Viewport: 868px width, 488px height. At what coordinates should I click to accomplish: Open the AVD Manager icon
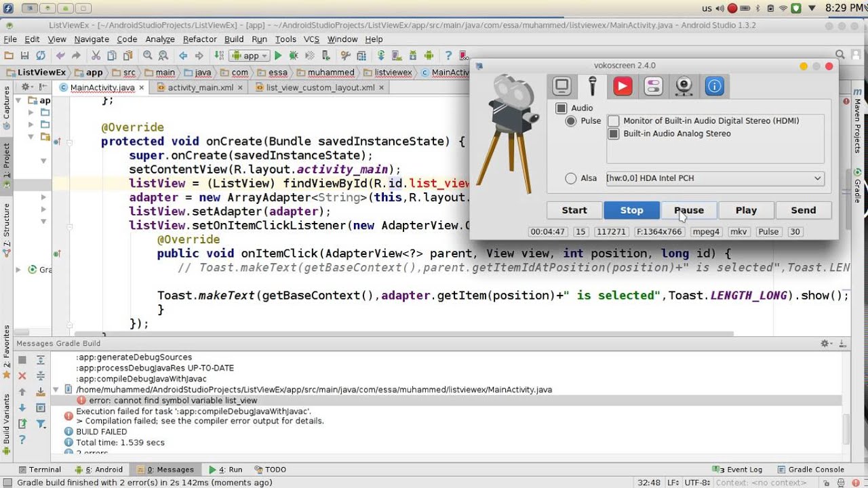coord(397,56)
